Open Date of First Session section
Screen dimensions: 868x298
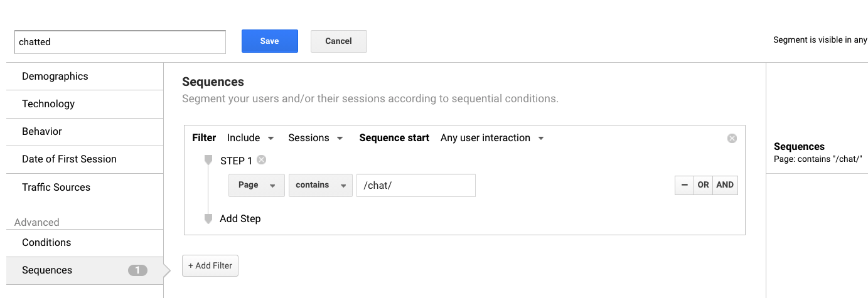(x=85, y=159)
